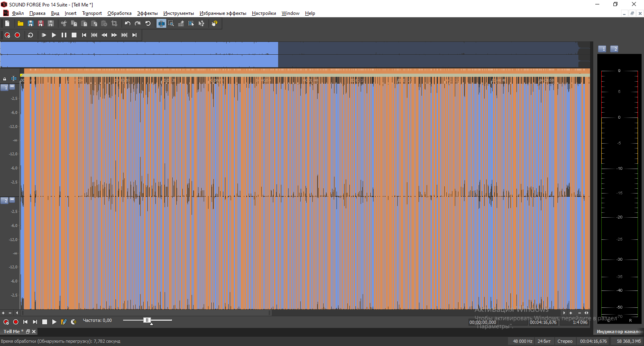Open the Обработка menu
Screen dimensions: 644x346
pos(120,13)
